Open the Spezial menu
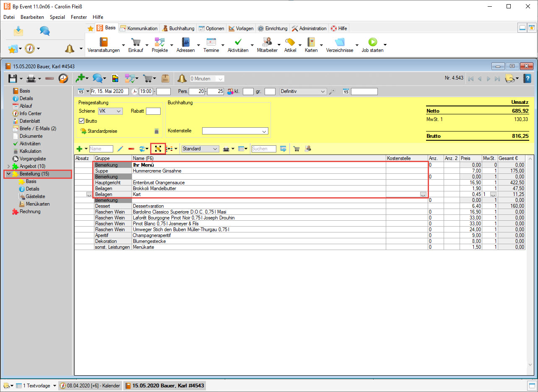This screenshot has width=538, height=392. coord(57,17)
